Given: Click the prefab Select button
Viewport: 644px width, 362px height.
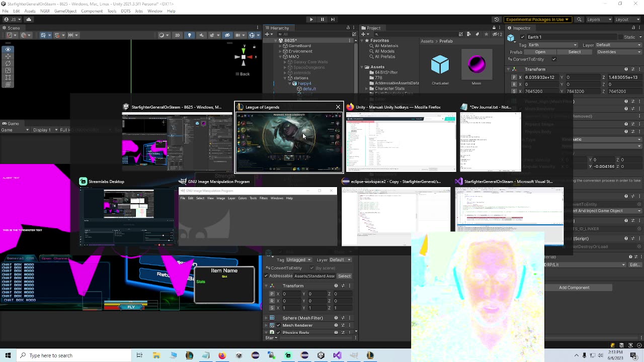Looking at the screenshot, I should tap(574, 52).
